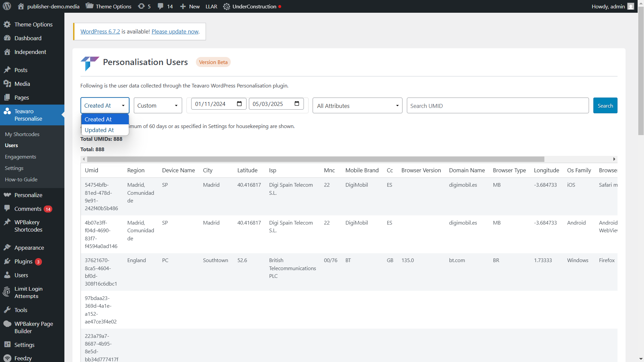Image resolution: width=644 pixels, height=362 pixels.
Task: Click the Feedzy RSS icon
Action: (7, 358)
